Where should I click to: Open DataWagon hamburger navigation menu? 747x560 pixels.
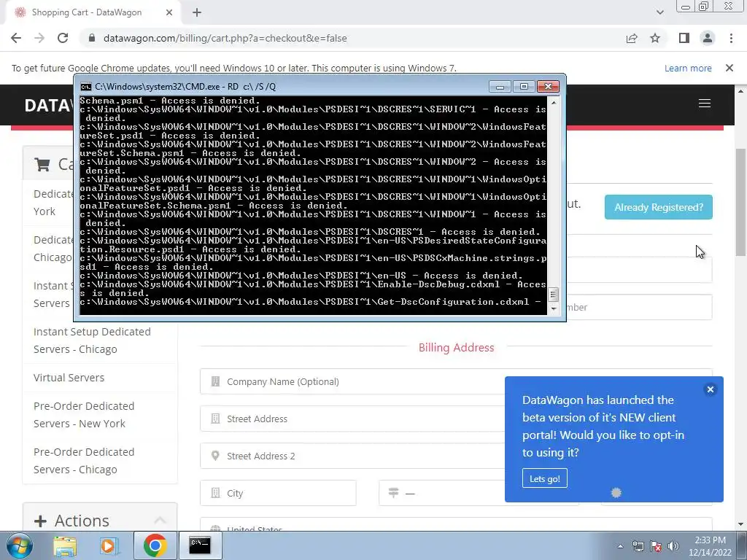705,104
